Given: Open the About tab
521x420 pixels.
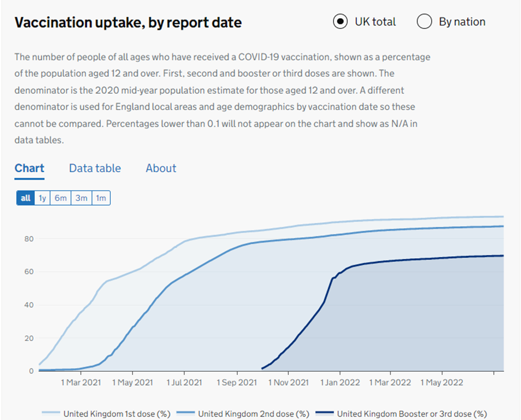Looking at the screenshot, I should pos(161,168).
